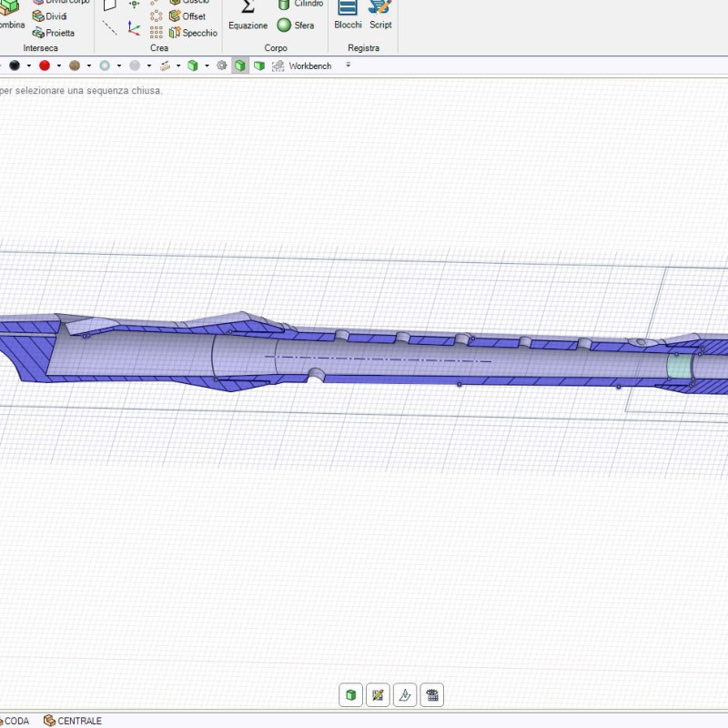Expand the red sphere color dropdown
This screenshot has height=728, width=728.
click(x=59, y=66)
